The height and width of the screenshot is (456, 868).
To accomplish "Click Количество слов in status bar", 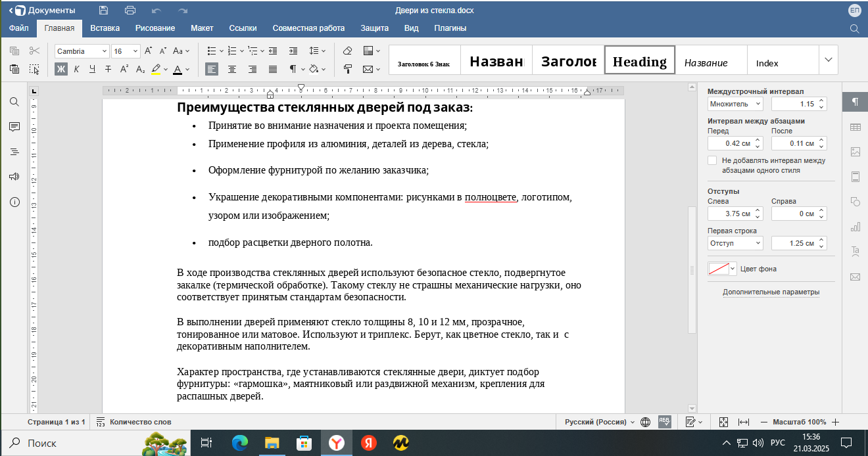I will click(134, 422).
